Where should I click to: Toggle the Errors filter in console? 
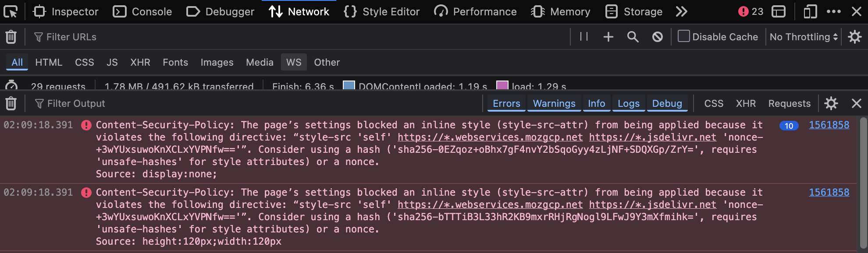coord(506,104)
